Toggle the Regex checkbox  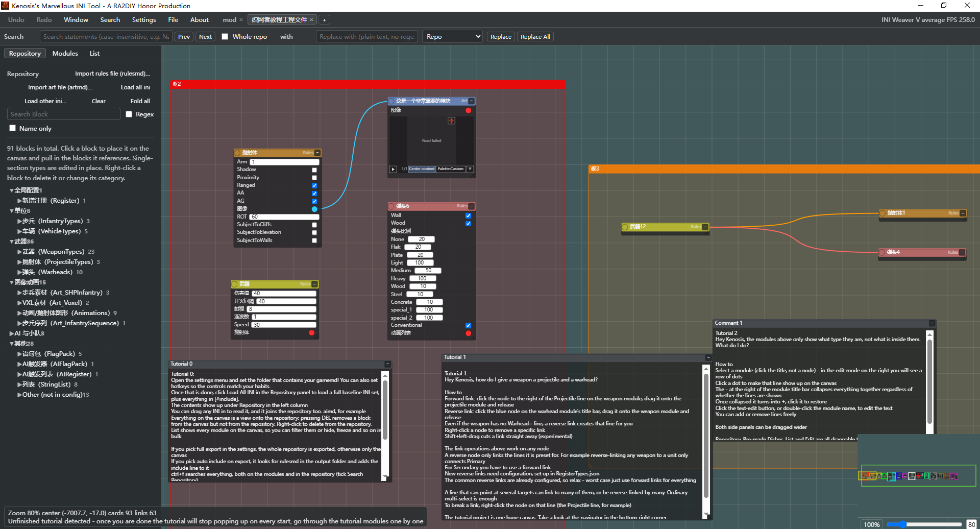click(x=129, y=114)
